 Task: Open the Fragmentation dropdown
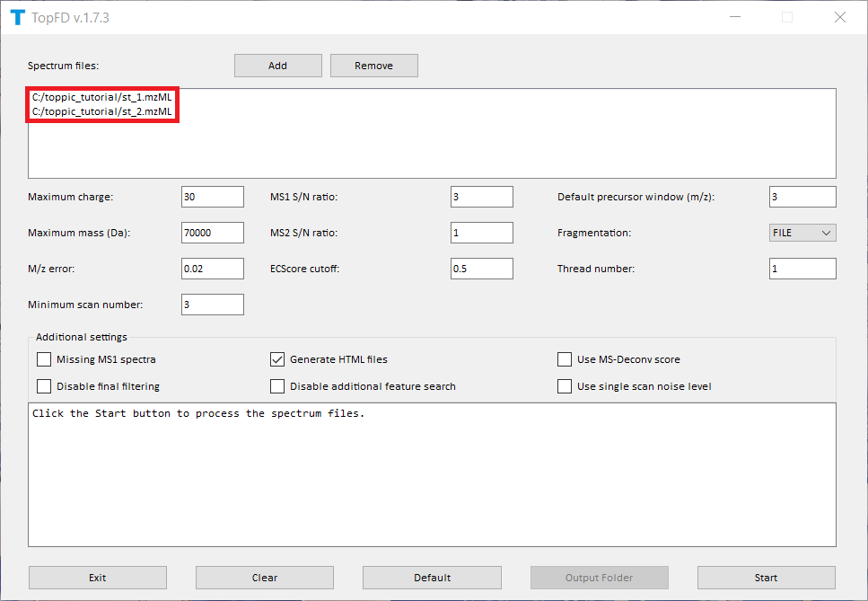[x=802, y=233]
